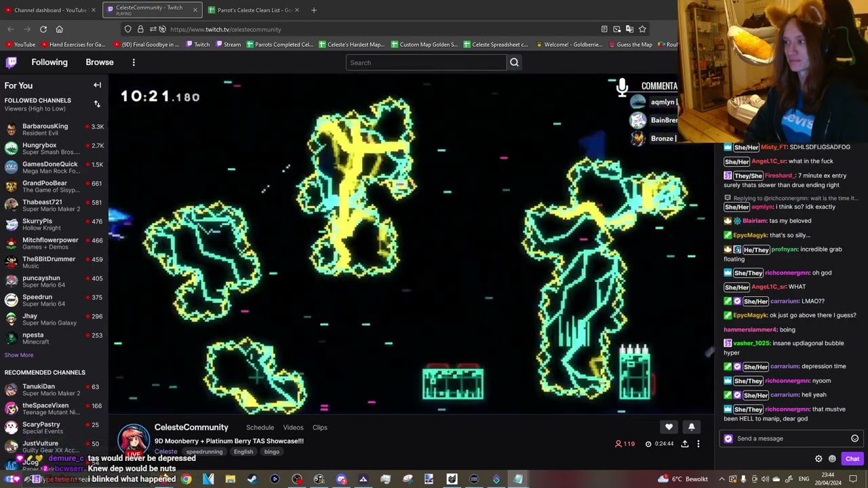This screenshot has height=488, width=868.
Task: Open the YouTube bookmark
Action: [20, 45]
